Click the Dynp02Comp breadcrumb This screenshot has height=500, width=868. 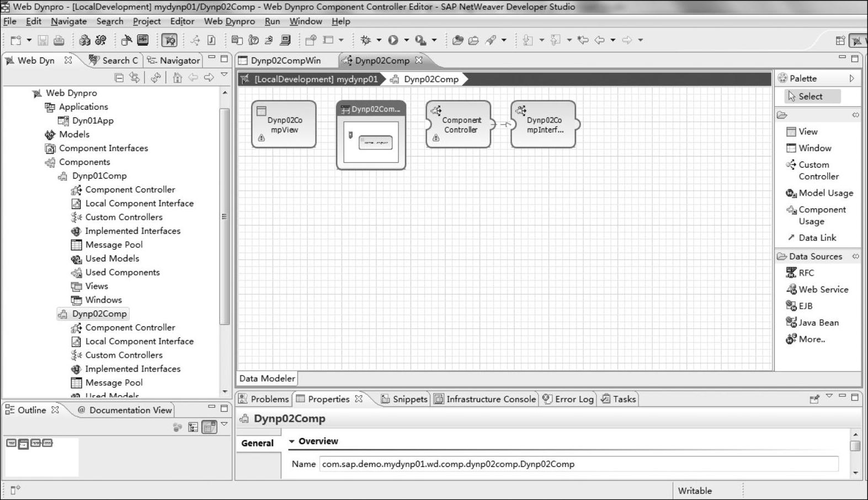(425, 79)
